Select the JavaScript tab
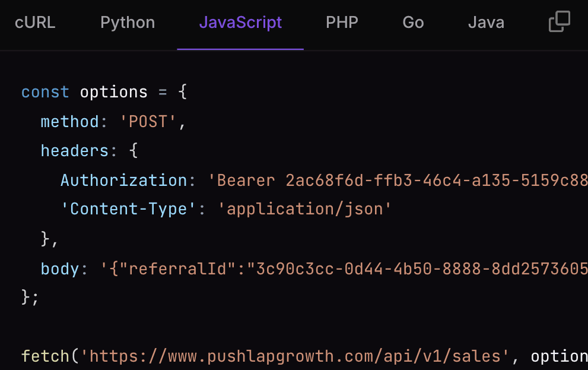588x370 pixels. [240, 22]
